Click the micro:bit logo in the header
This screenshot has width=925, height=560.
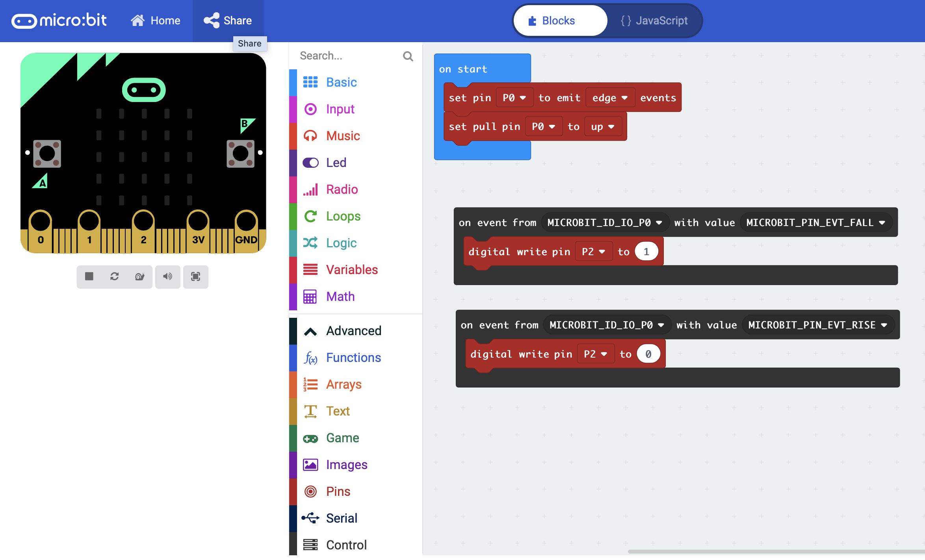(x=59, y=20)
